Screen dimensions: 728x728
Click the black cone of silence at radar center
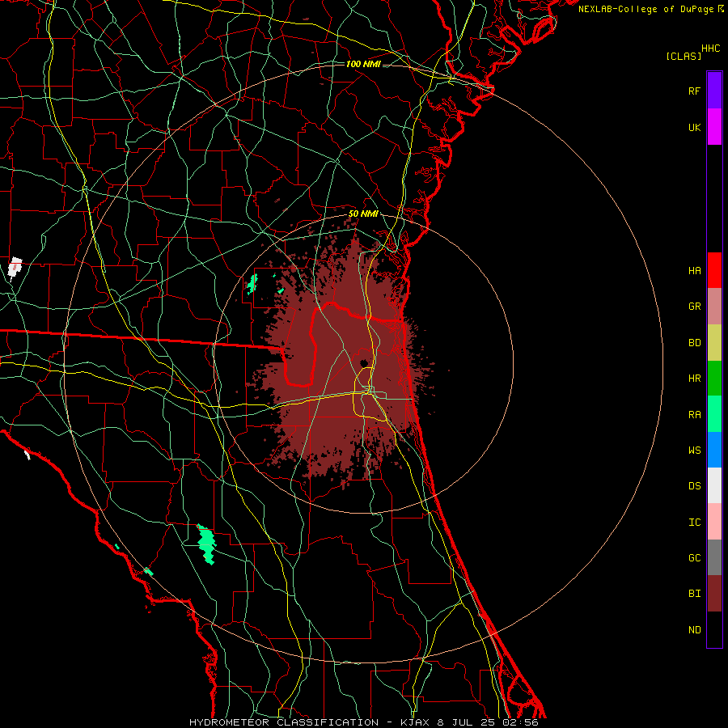[x=364, y=362]
